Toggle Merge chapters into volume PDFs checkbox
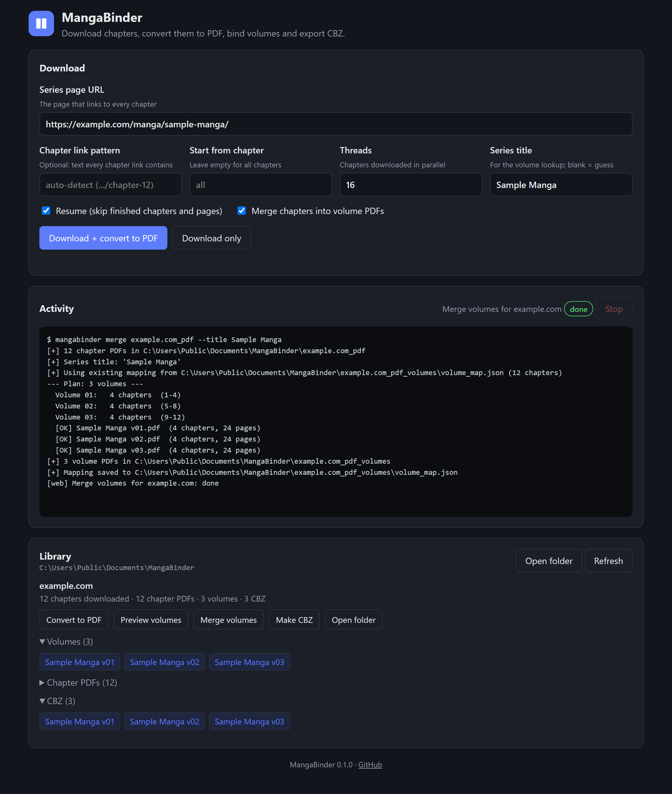Image resolution: width=672 pixels, height=794 pixels. (x=242, y=211)
